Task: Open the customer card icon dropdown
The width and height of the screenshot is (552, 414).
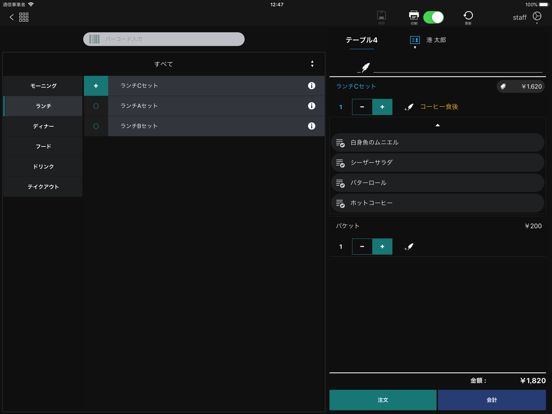Action: [415, 41]
